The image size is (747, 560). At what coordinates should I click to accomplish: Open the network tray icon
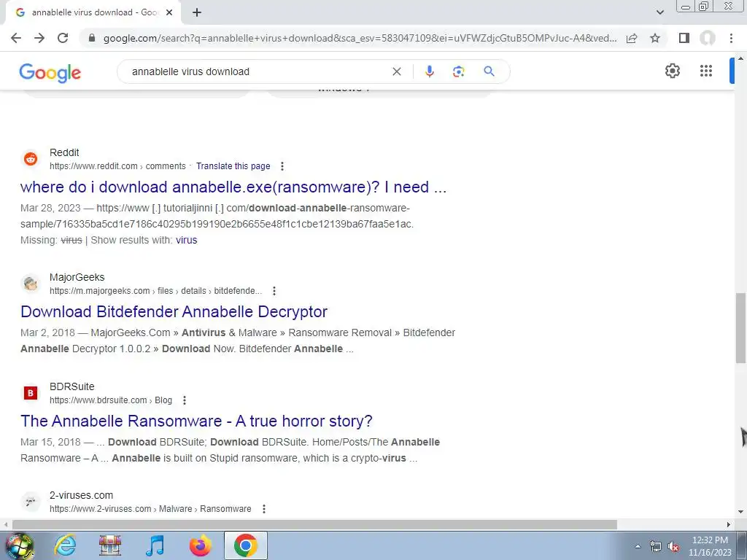pyautogui.click(x=656, y=546)
